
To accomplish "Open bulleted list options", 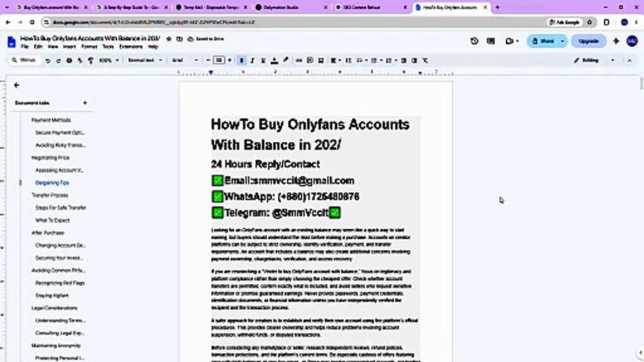I will (x=375, y=60).
